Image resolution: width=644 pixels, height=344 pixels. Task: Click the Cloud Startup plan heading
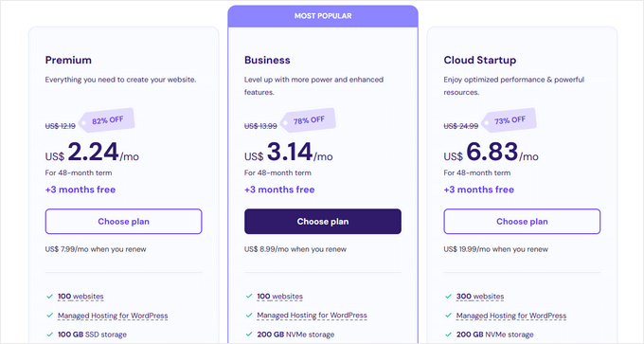480,60
